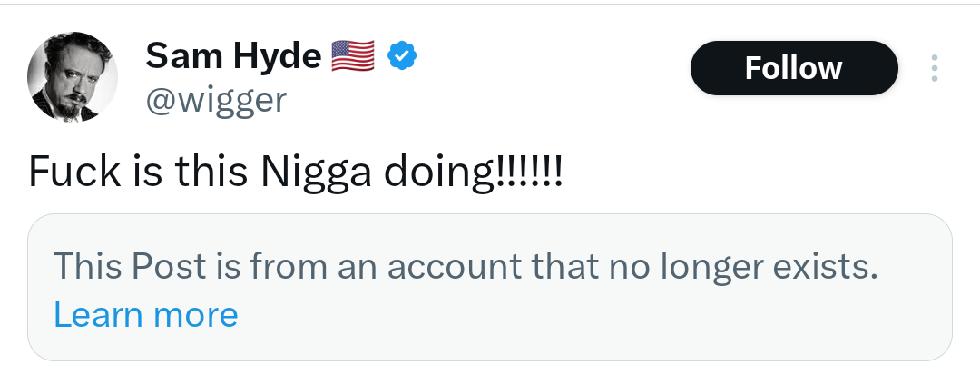Click the black-and-white portrait avatar

73,77
